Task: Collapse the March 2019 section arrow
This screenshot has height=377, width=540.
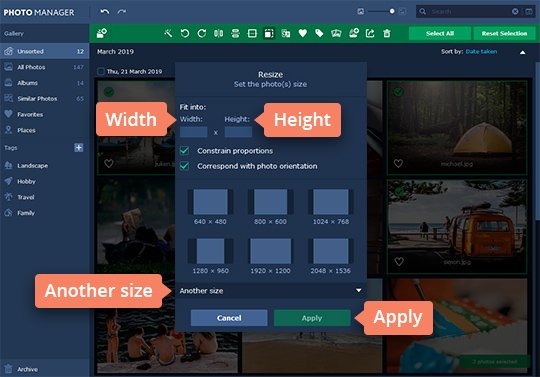Action: (522, 52)
